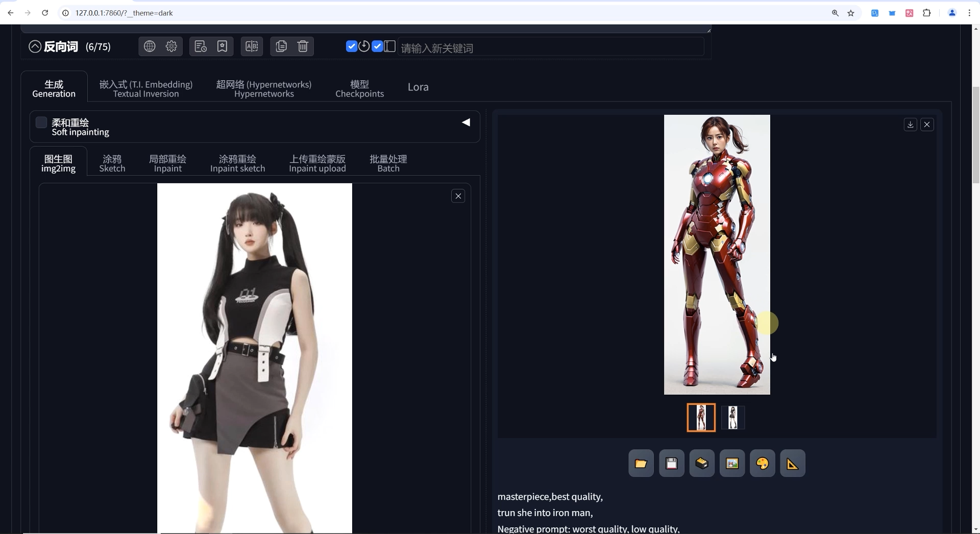Viewport: 980px width, 534px height.
Task: Go back with the browser back arrow
Action: click(10, 13)
